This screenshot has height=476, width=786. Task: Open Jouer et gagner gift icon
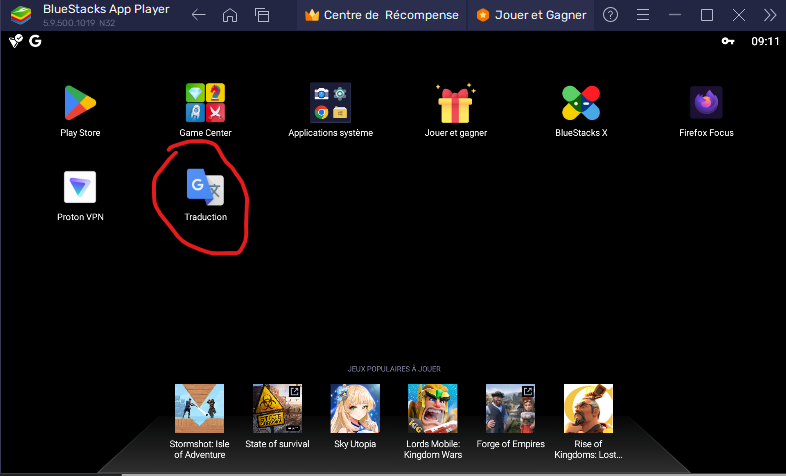point(455,103)
